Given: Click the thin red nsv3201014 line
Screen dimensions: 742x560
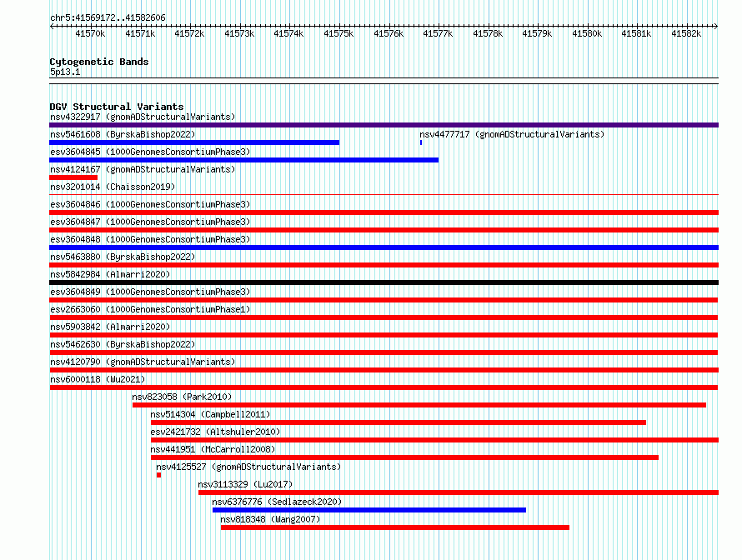Looking at the screenshot, I should tap(384, 194).
